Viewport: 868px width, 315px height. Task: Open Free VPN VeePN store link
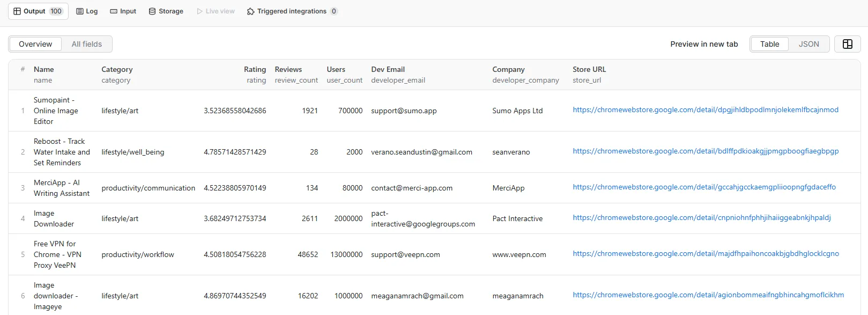point(706,253)
